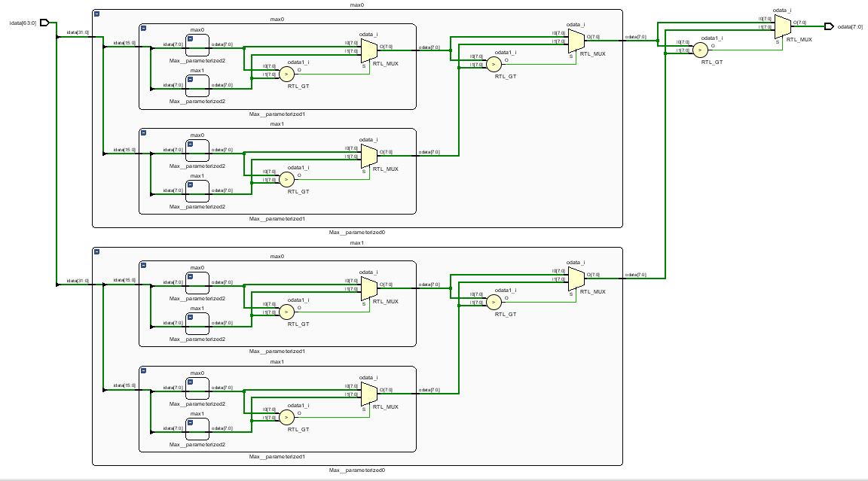Select the odata1_i RTL_GT comparator in upper max0
The image size is (868, 481).
286,74
